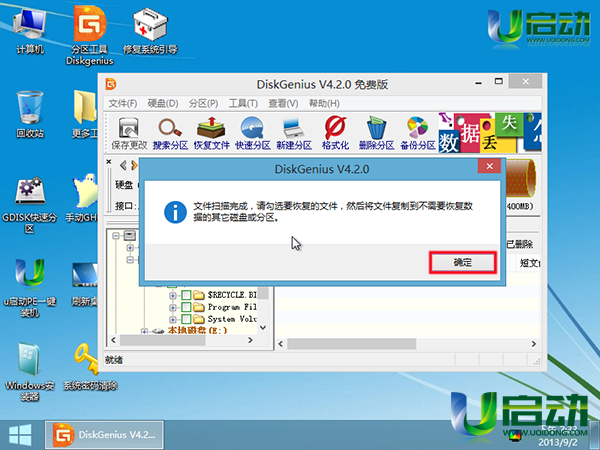The width and height of the screenshot is (600, 450).
Task: Click tree pane horizontal scrollbar left arrow
Action: (113, 340)
